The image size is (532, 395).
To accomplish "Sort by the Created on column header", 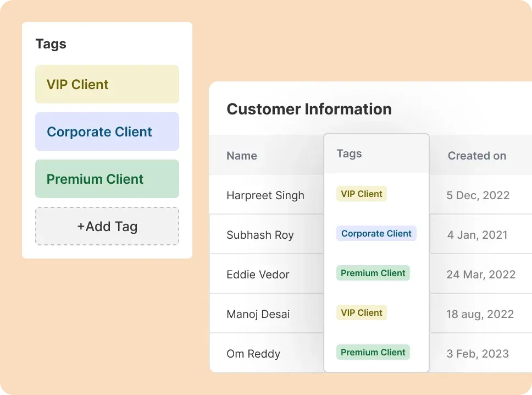I will 477,156.
